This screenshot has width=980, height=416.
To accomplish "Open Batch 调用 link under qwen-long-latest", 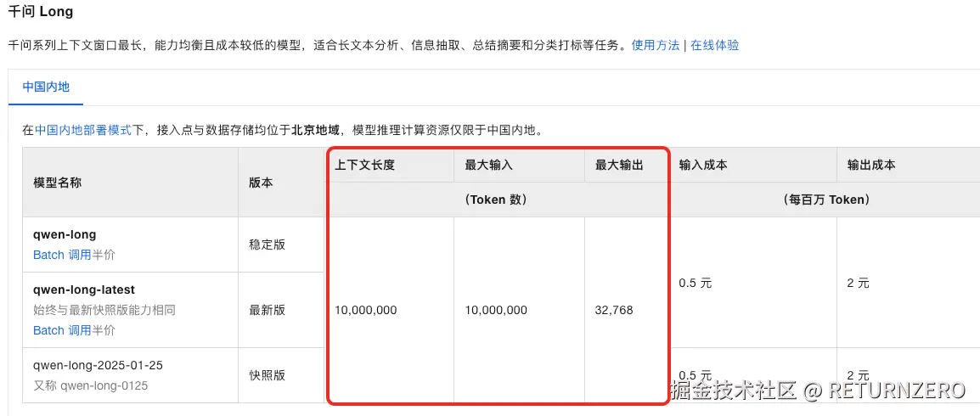I will 63,330.
